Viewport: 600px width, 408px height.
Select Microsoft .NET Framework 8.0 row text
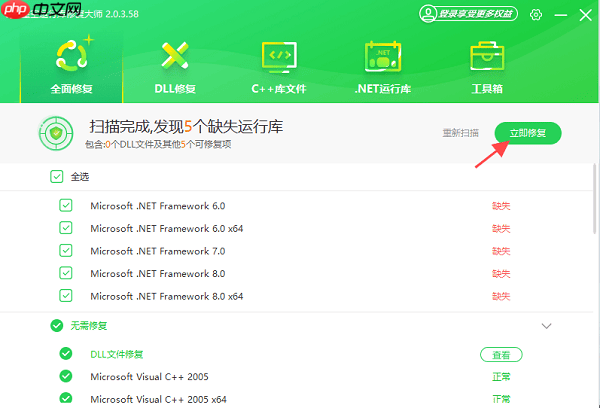(x=158, y=274)
